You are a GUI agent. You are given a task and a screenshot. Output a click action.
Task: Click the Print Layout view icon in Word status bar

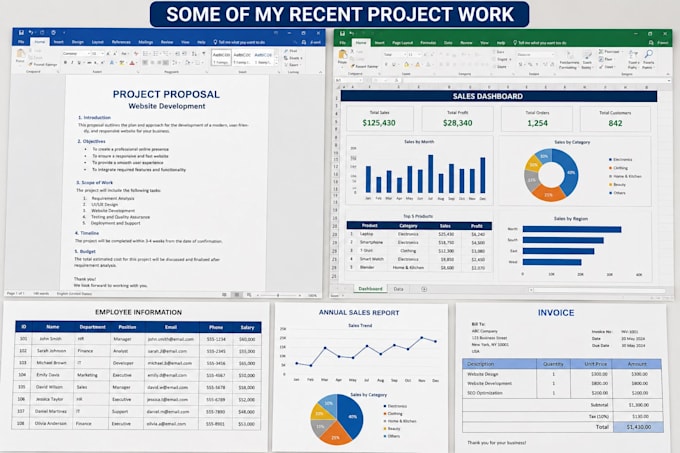[236, 295]
